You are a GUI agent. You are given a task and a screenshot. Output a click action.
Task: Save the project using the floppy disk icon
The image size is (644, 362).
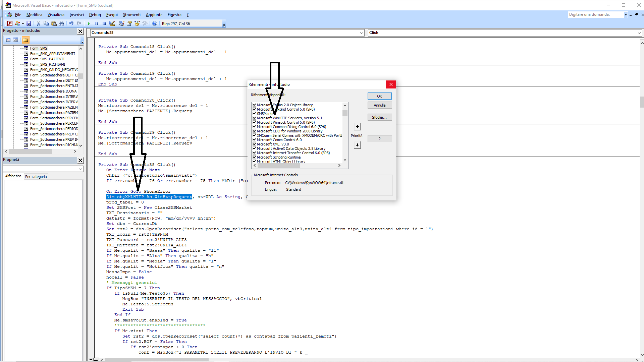29,23
